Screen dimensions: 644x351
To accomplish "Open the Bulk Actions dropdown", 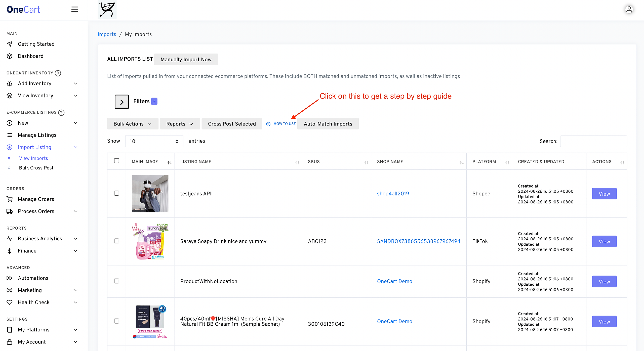I will click(x=133, y=124).
